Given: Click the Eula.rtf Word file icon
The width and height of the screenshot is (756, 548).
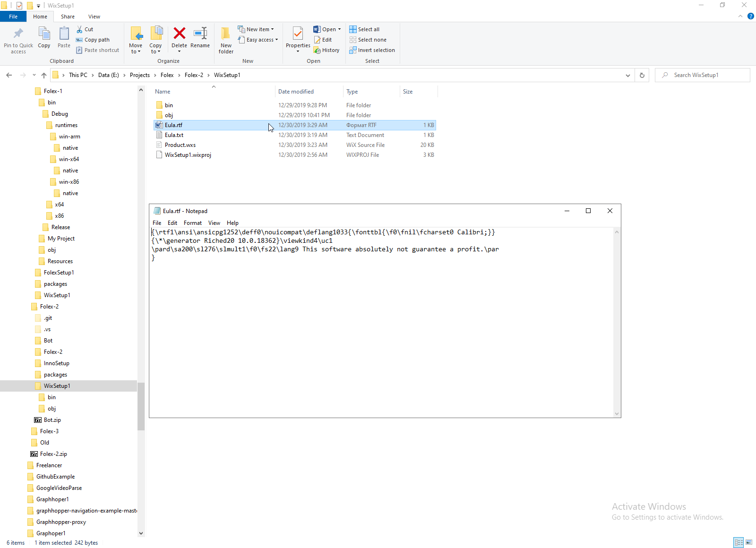Looking at the screenshot, I should [159, 125].
